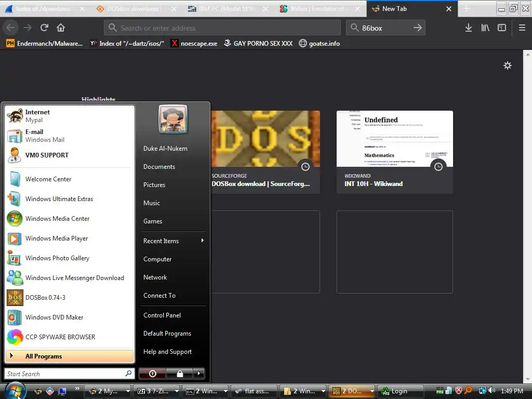Launch CCP SPYWARE BROWSER
The width and height of the screenshot is (532, 399).
point(70,337)
